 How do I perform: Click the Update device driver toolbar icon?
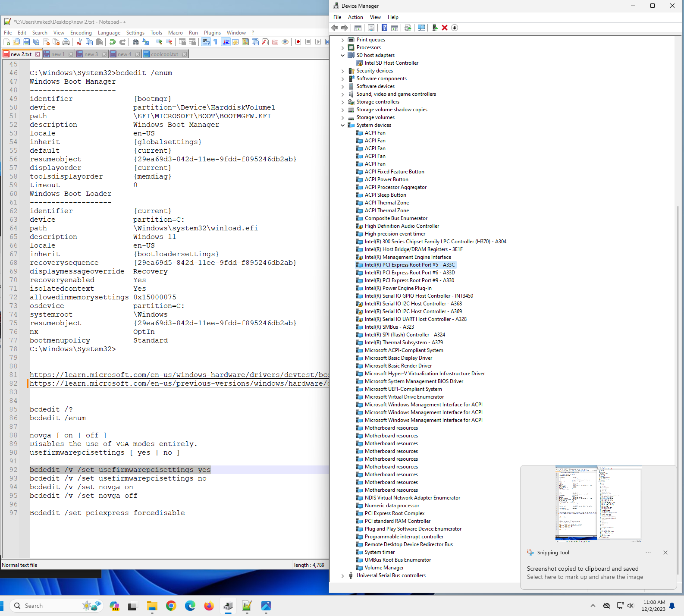pos(435,28)
